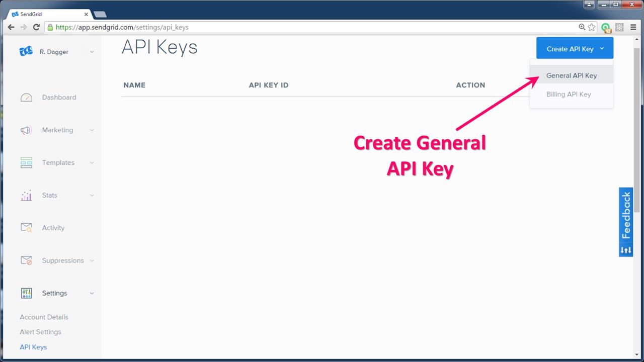Click the API KEY ID column header
This screenshot has height=362, width=644.
point(269,85)
